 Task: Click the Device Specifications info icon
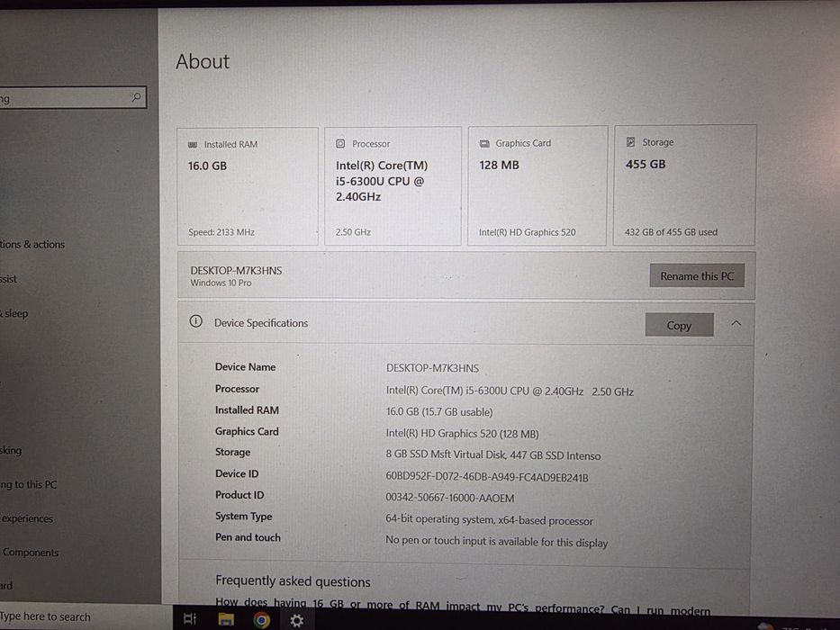(195, 321)
